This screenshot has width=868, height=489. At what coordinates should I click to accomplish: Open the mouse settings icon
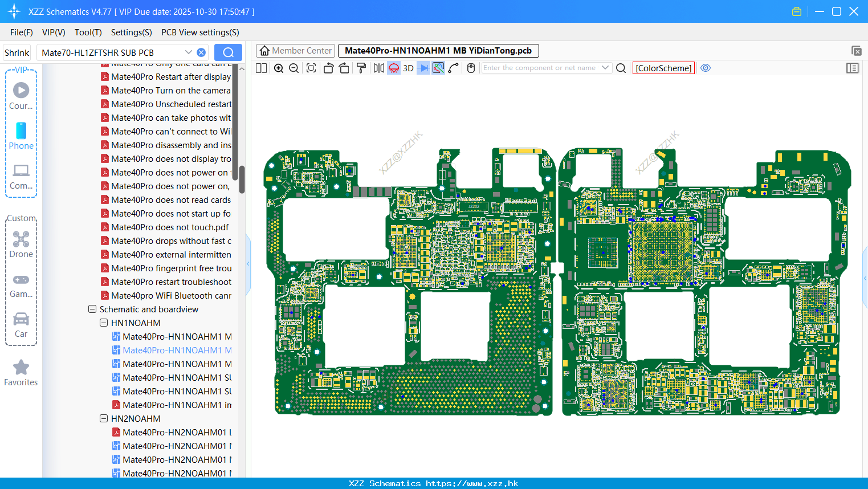[x=471, y=68]
